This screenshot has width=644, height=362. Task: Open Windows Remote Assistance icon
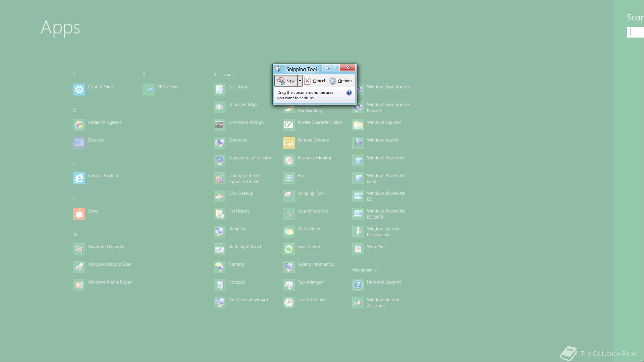coord(358,303)
